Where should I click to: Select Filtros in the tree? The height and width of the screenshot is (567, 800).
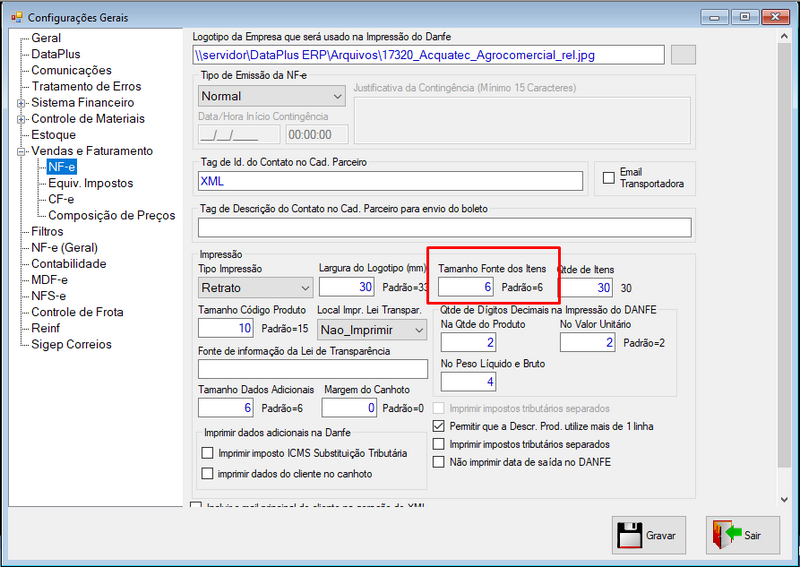[47, 232]
